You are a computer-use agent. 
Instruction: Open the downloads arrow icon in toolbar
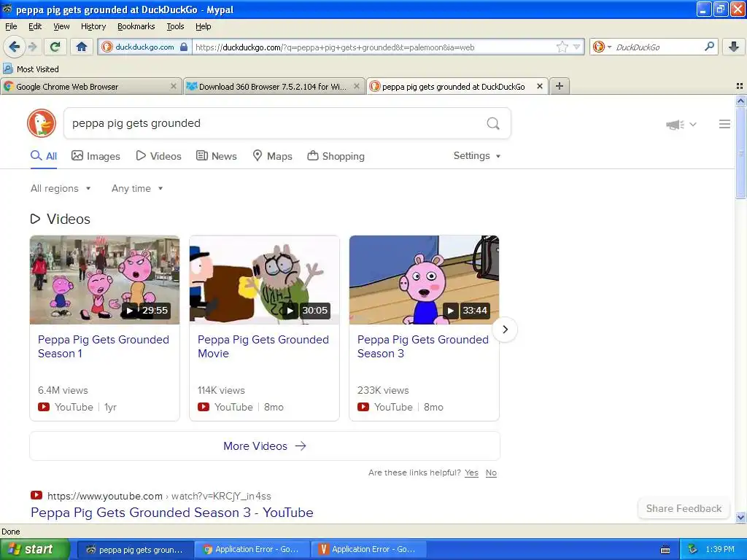click(733, 47)
